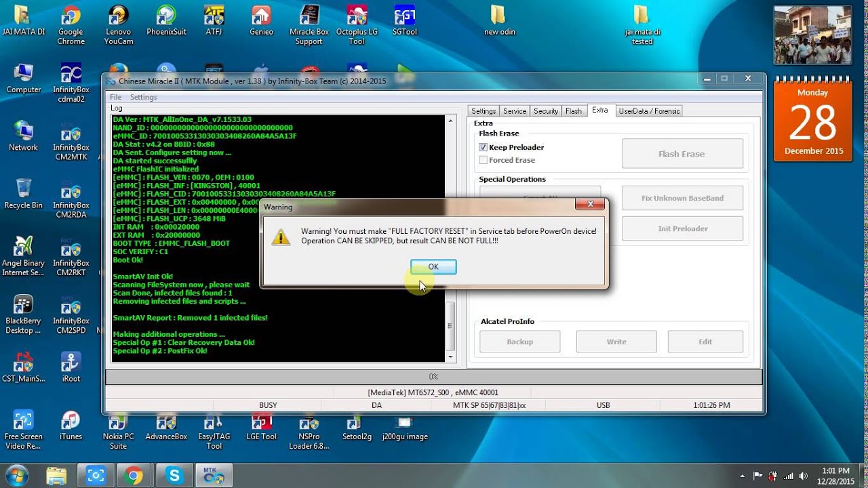Click Alcatel ProInfo Edit button
868x488 pixels.
point(705,342)
